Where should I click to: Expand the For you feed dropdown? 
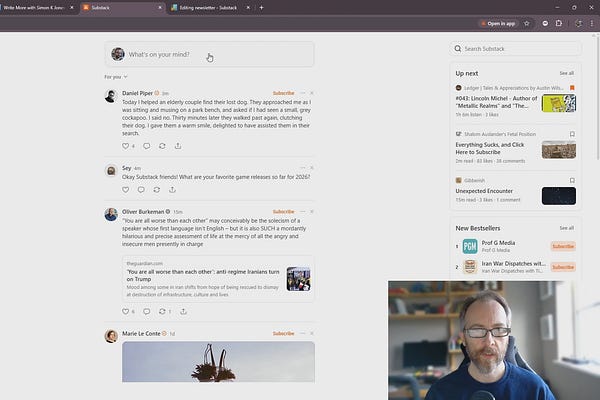[116, 77]
